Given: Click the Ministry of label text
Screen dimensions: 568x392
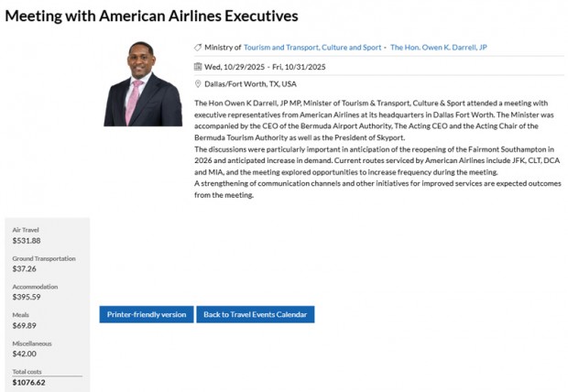Looking at the screenshot, I should pos(223,47).
